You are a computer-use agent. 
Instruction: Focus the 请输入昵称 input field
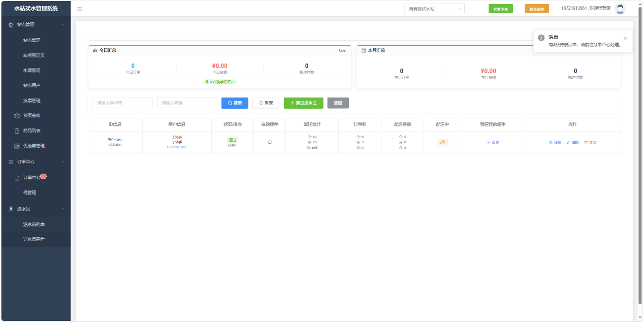coord(187,103)
